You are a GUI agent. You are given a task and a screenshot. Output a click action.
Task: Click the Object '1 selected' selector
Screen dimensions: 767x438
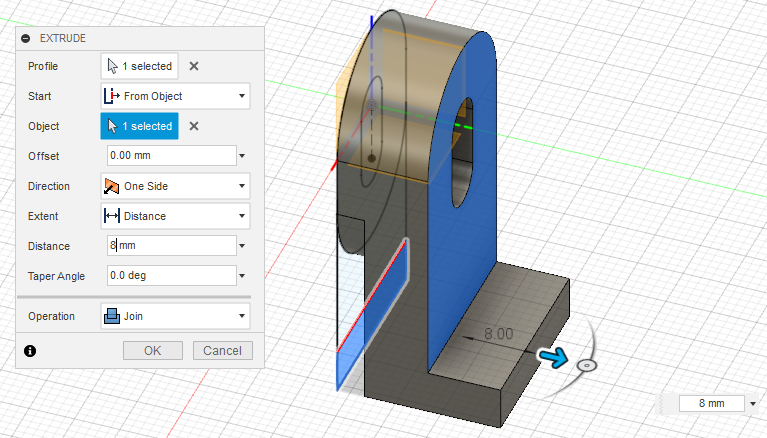(x=139, y=126)
